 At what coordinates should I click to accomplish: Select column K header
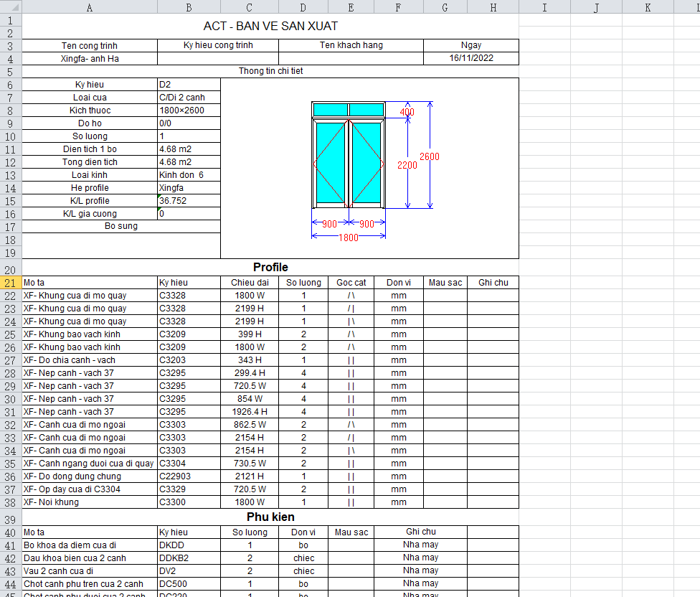click(x=648, y=7)
